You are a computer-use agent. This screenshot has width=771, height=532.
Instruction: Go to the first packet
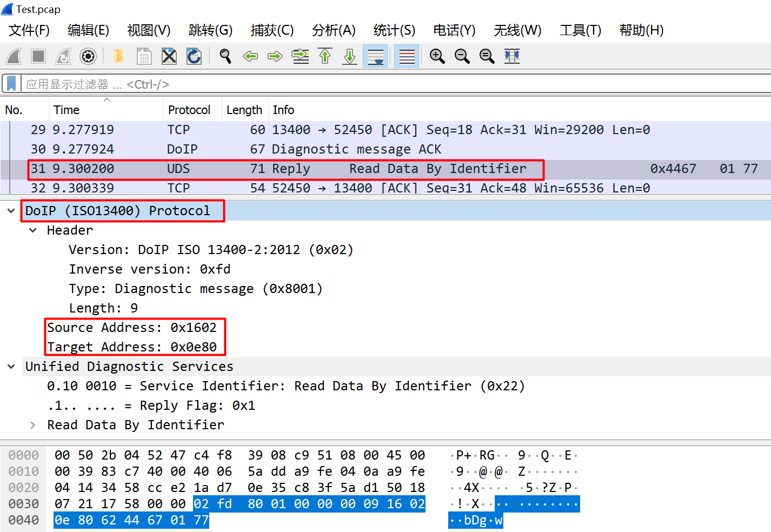[325, 56]
